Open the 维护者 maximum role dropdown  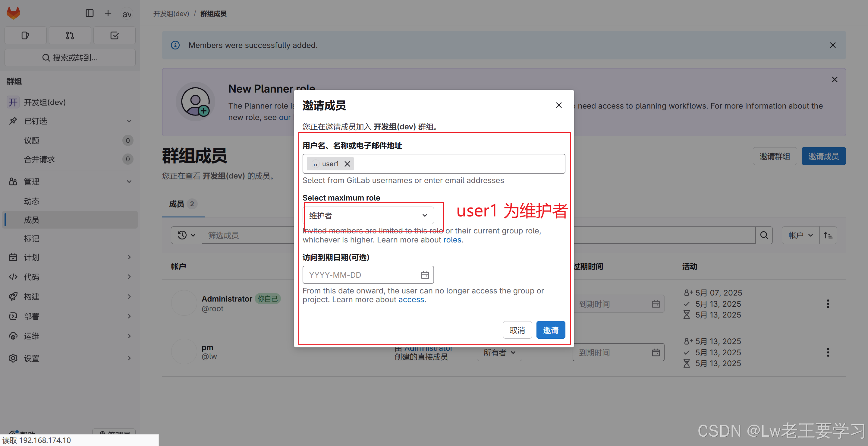coord(368,215)
